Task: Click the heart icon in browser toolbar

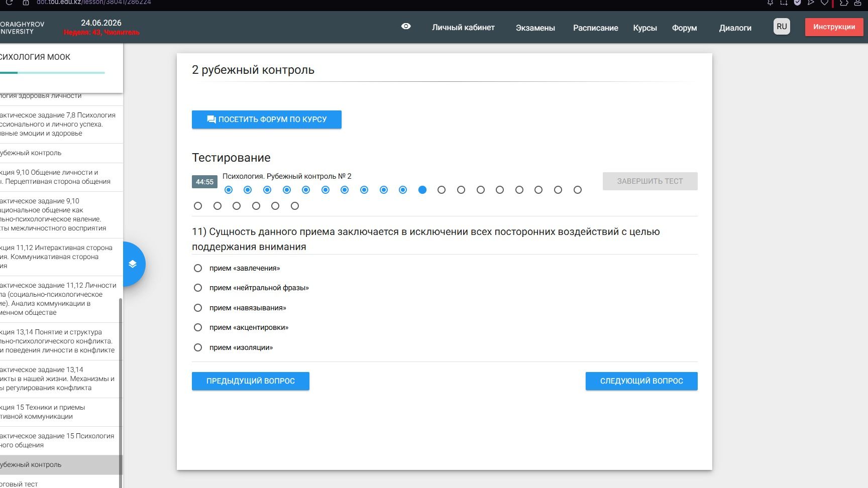Action: tap(824, 3)
